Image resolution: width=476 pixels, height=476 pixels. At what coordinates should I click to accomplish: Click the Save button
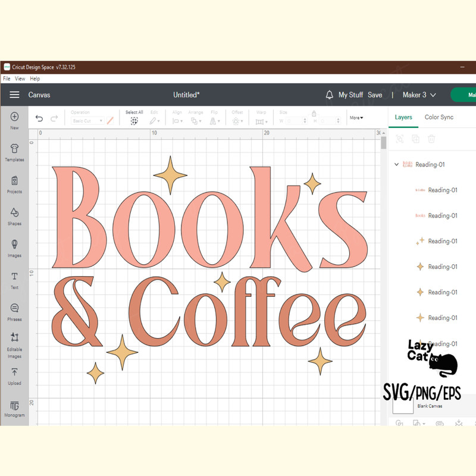coord(375,95)
